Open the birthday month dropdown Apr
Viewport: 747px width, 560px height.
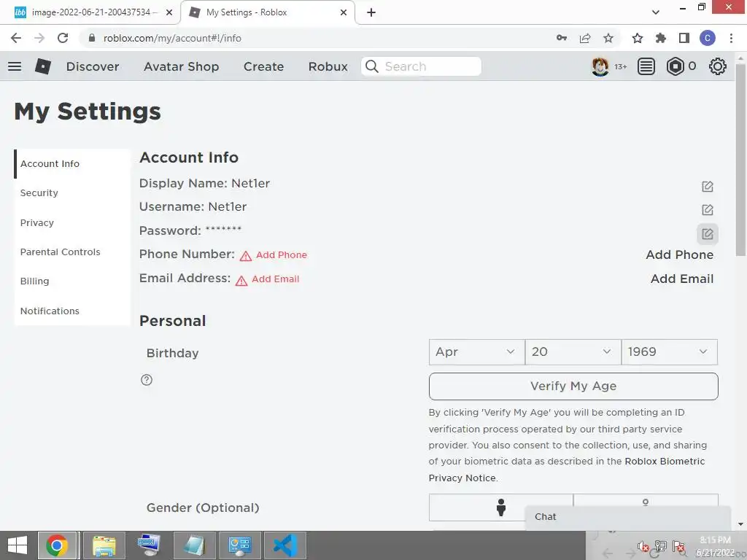click(477, 352)
